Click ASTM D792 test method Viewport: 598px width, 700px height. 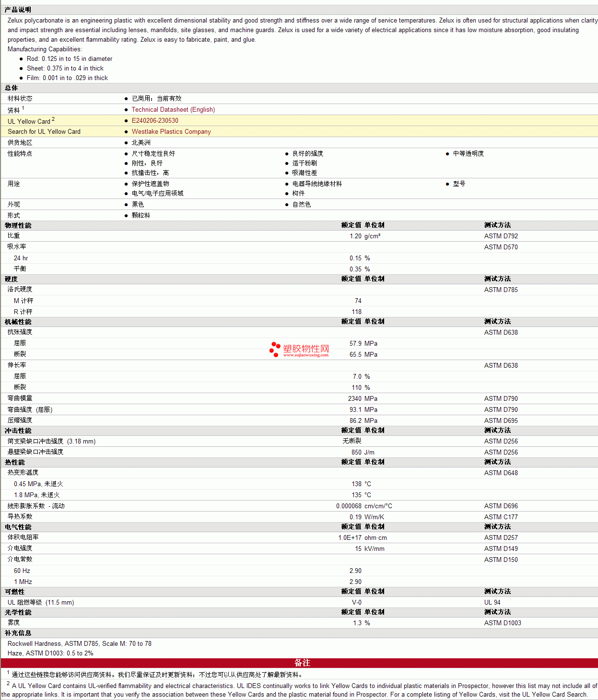point(501,236)
